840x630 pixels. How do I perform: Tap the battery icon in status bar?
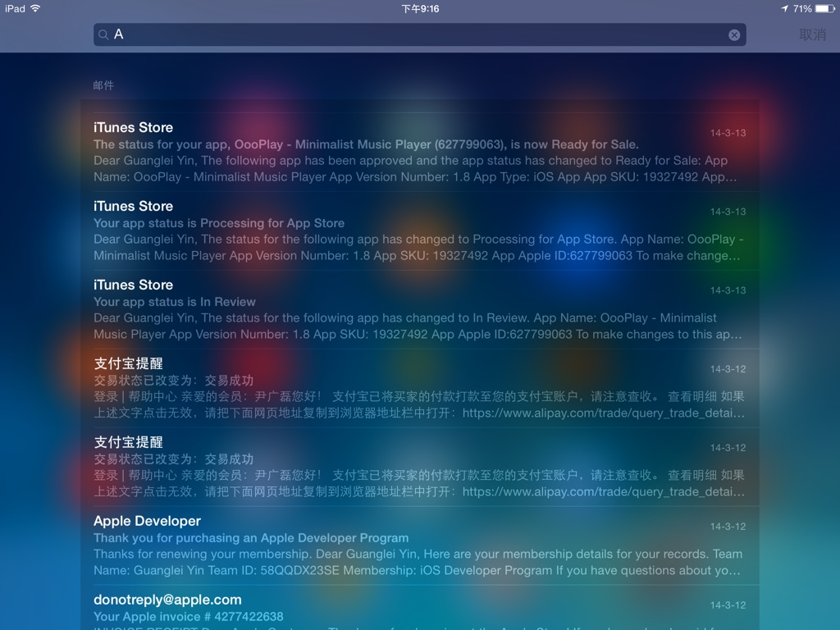pyautogui.click(x=824, y=8)
